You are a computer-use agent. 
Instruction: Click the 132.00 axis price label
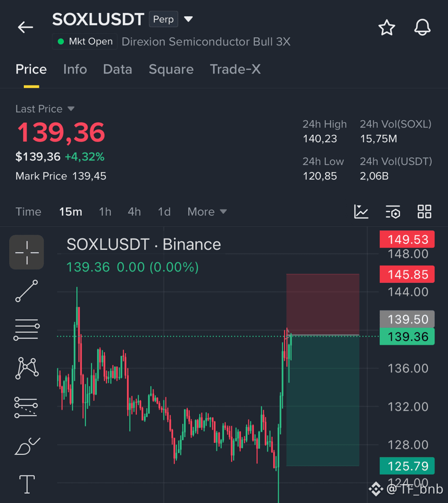408,407
